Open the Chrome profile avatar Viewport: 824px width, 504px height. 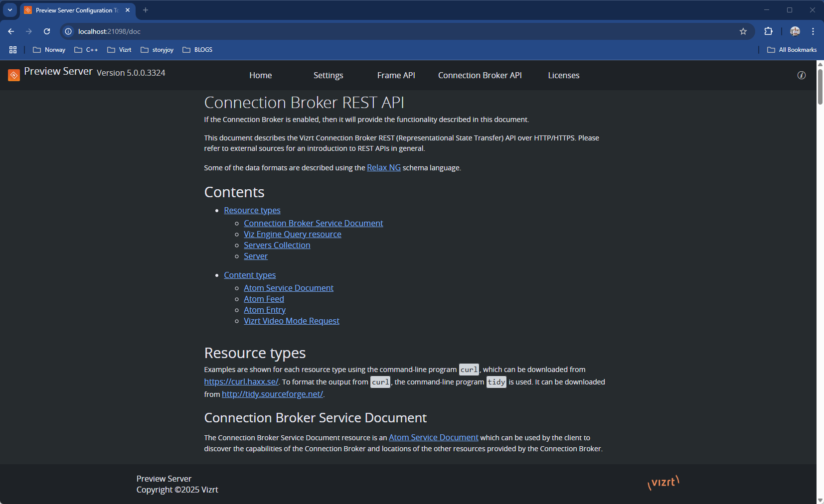pos(795,31)
